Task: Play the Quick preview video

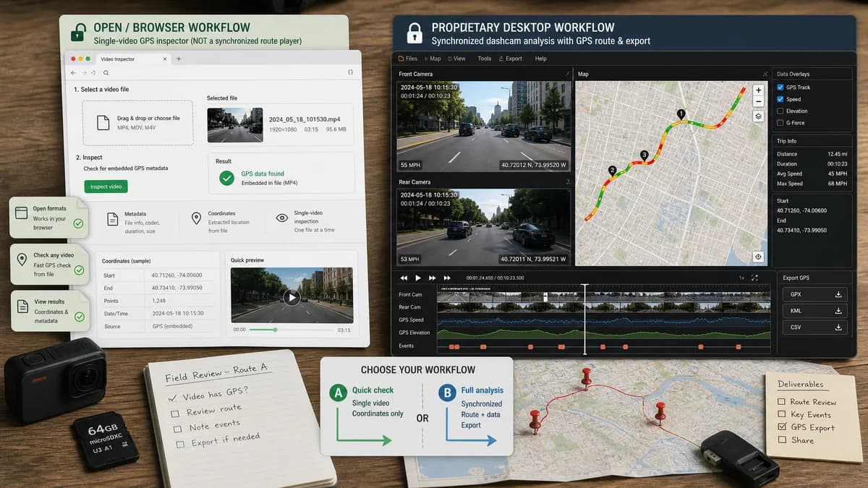Action: click(x=292, y=296)
